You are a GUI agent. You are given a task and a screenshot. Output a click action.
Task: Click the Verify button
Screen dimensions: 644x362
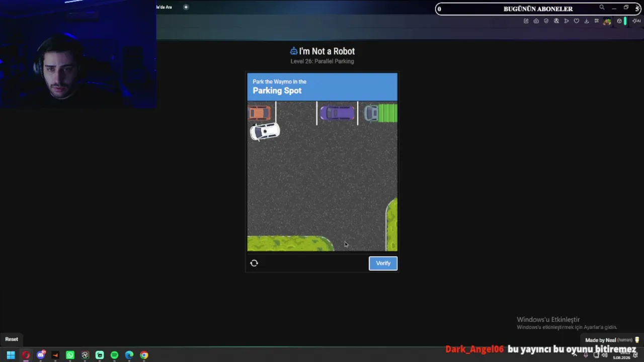(x=383, y=263)
